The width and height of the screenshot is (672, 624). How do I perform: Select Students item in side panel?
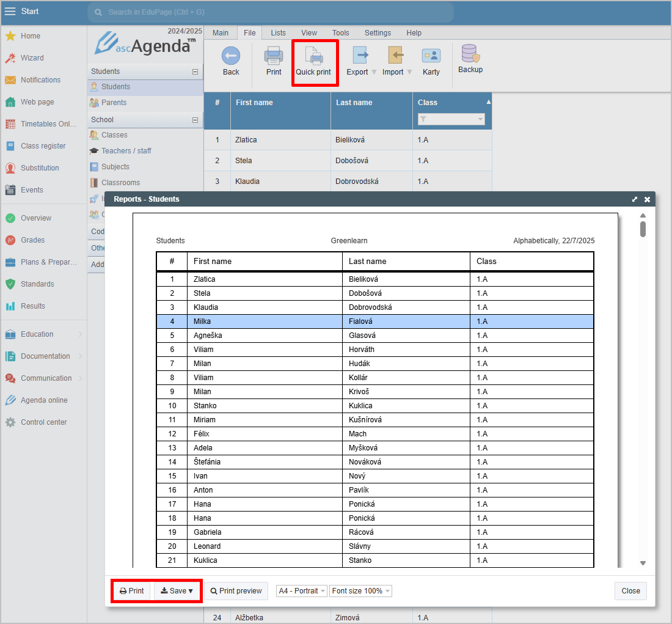click(145, 87)
